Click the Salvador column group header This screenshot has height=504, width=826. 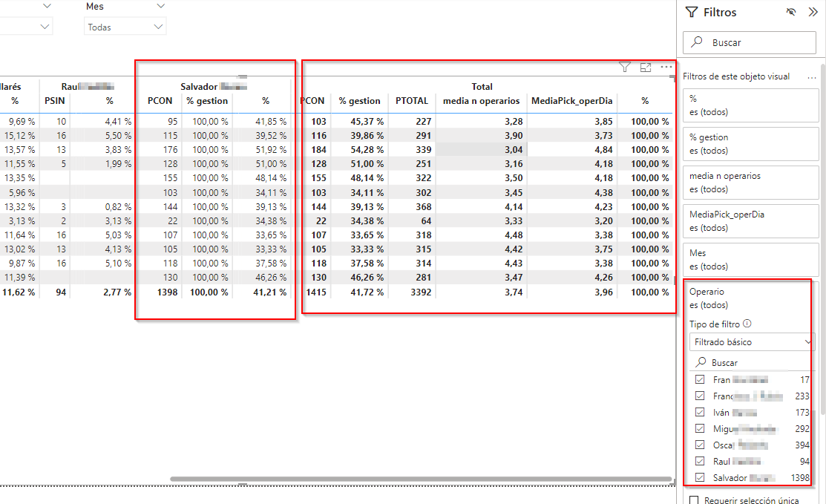[x=213, y=86]
